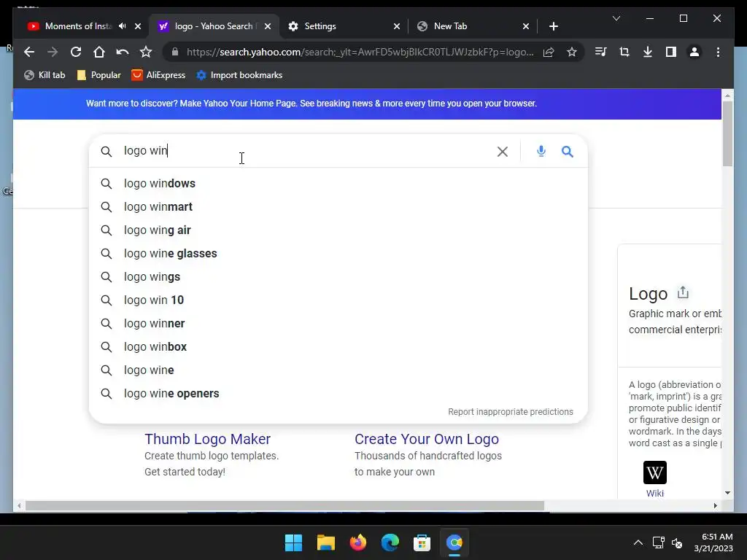
Task: Select the suggestion logo wine glasses
Action: click(338, 253)
